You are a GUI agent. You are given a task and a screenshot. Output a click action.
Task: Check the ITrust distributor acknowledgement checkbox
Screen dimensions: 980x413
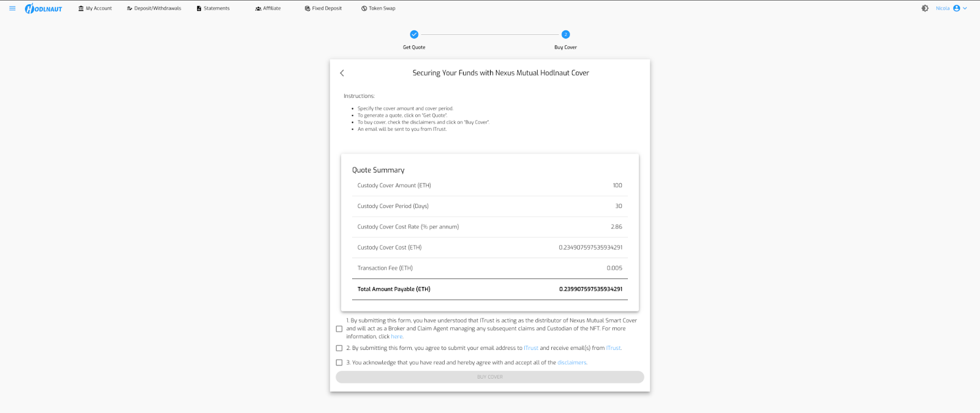(x=339, y=329)
